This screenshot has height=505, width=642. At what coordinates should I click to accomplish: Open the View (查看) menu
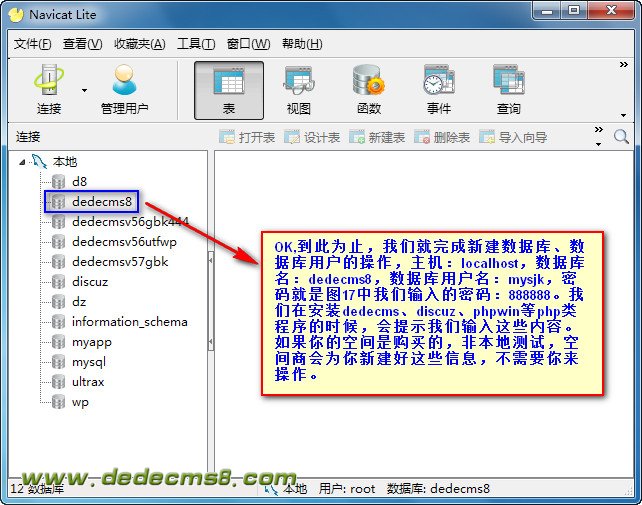click(82, 43)
